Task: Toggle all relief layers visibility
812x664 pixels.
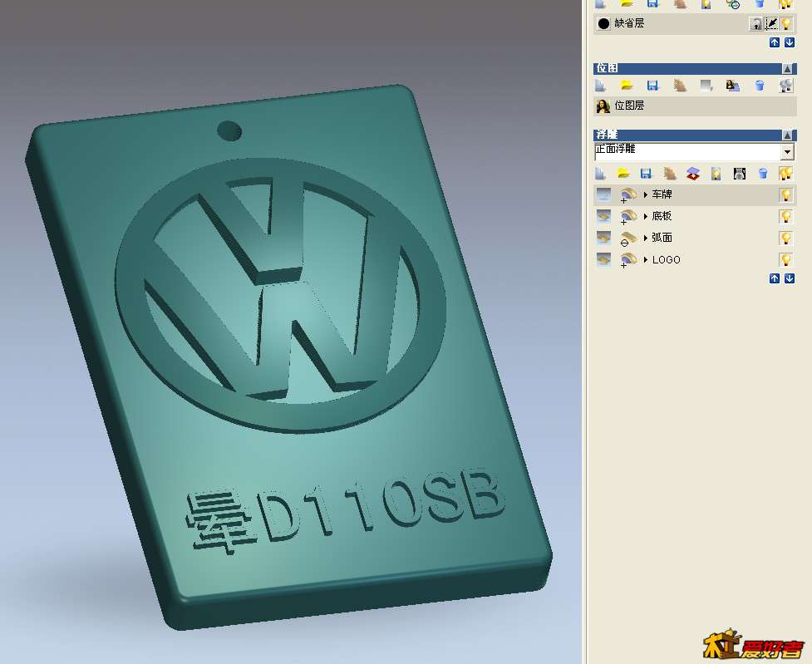Action: (x=786, y=174)
